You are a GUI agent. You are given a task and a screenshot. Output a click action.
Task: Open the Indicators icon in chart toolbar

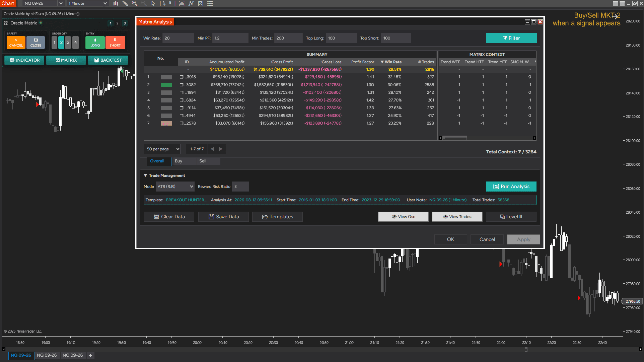[191, 3]
